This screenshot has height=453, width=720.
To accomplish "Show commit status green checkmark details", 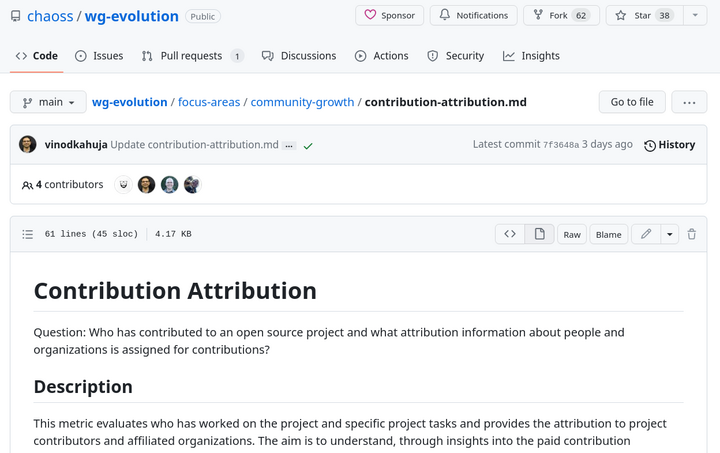I will (x=308, y=146).
